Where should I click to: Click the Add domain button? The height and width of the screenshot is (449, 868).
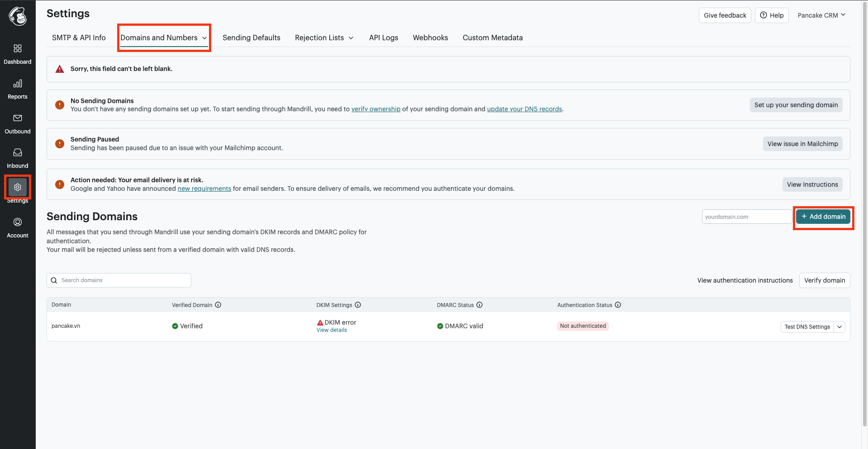pos(823,217)
